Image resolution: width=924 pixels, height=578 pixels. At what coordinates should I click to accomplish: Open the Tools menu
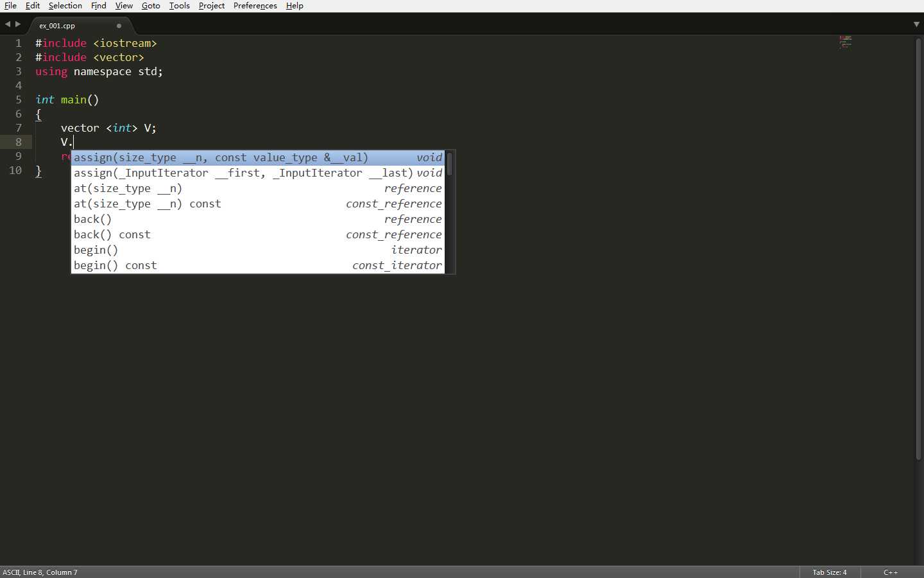pos(179,6)
